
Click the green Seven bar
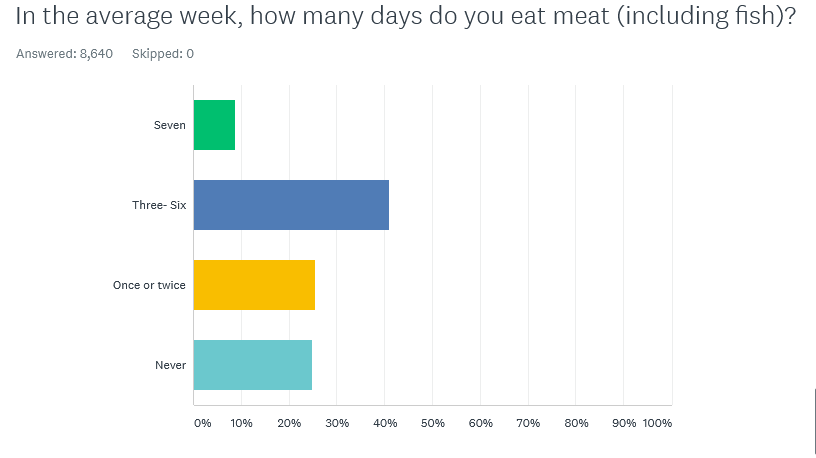214,125
